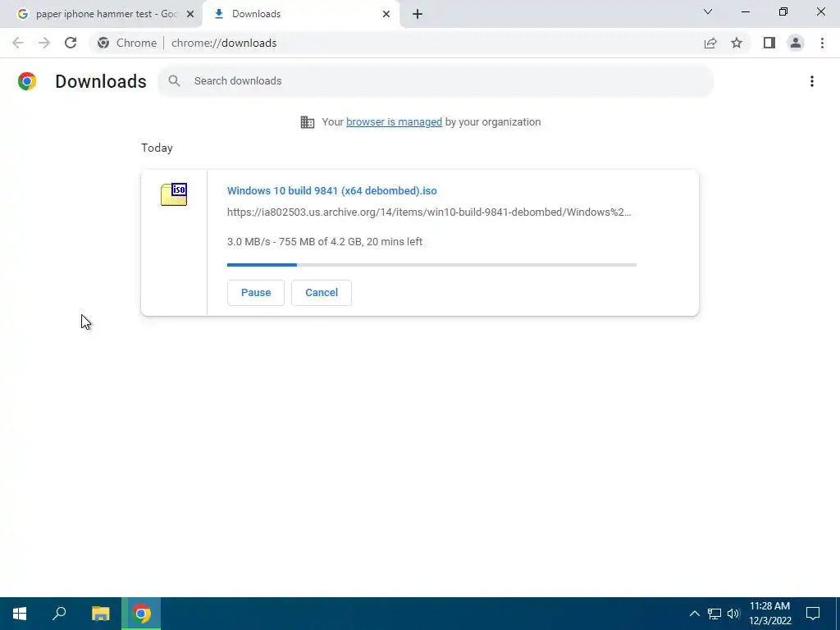Open the Windows 10 build 9841 iso link
This screenshot has width=840, height=630.
pyautogui.click(x=331, y=190)
